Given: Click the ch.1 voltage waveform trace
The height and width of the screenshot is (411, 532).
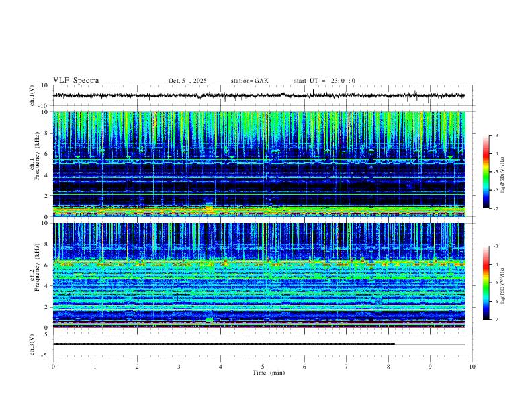Looking at the screenshot, I should 259,95.
